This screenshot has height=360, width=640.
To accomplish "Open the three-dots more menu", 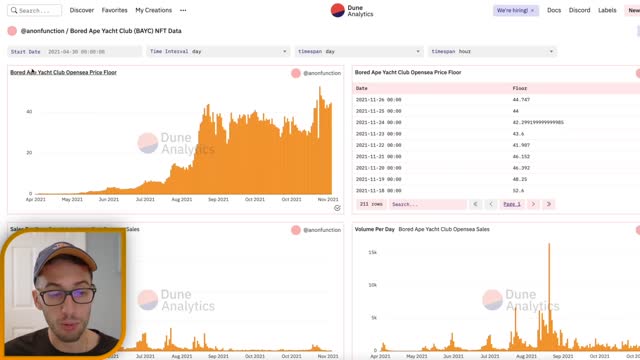I will [183, 10].
